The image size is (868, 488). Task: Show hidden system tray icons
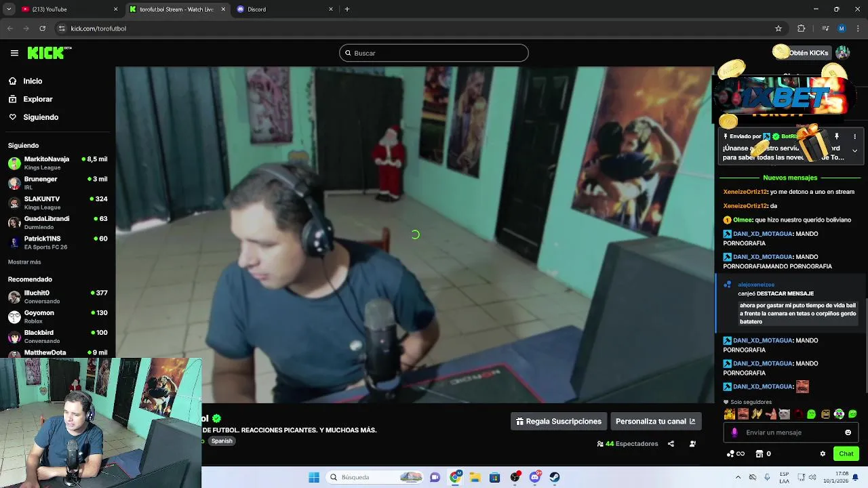(x=738, y=477)
